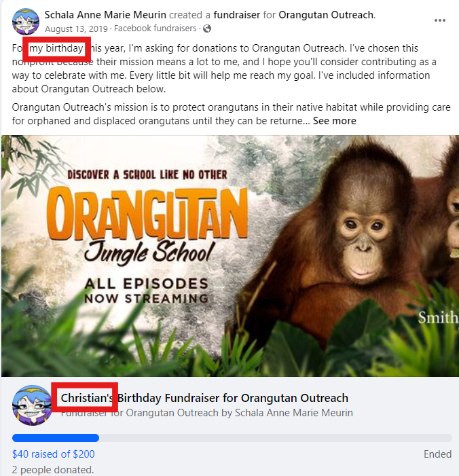This screenshot has width=459, height=476.
Task: Click the fundraiser byline under the title
Action: tap(206, 413)
